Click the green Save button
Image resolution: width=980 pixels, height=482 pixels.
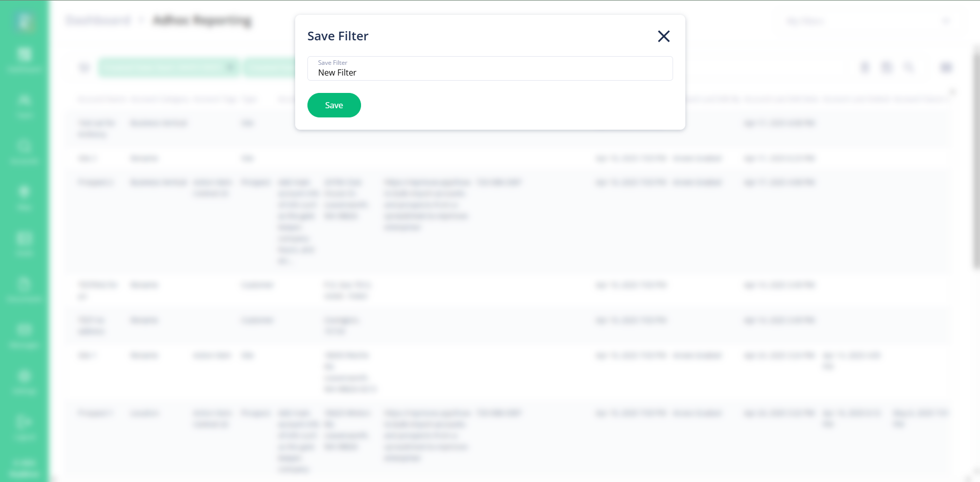coord(334,105)
